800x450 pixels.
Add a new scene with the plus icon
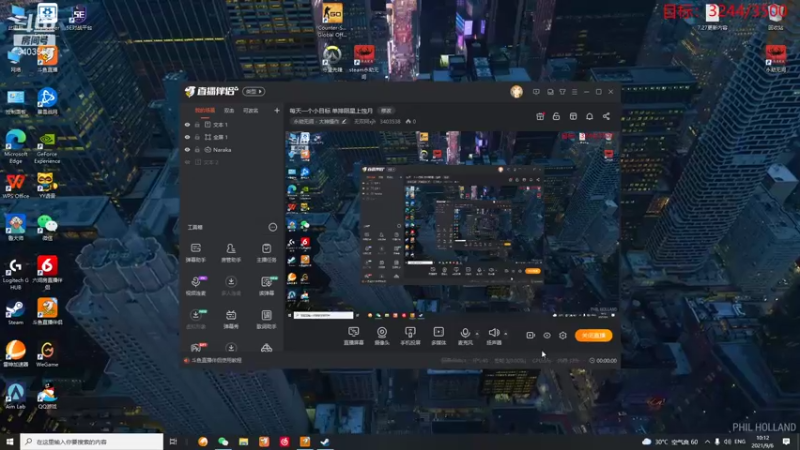(277, 110)
